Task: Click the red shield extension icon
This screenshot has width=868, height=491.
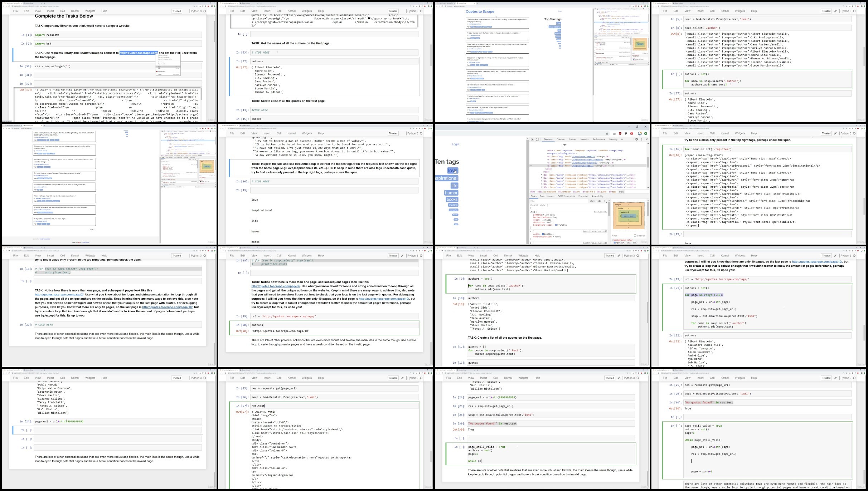Action: [x=620, y=133]
